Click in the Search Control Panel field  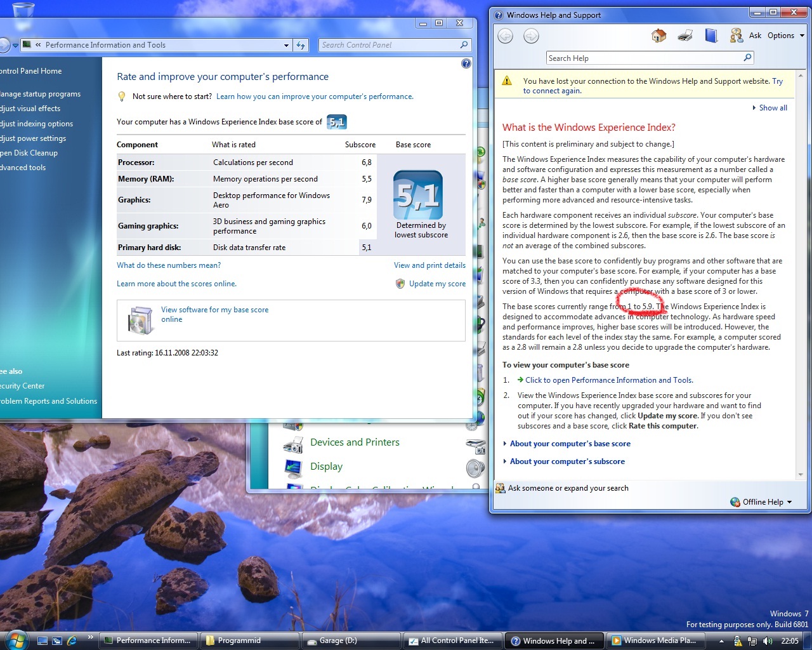point(389,45)
